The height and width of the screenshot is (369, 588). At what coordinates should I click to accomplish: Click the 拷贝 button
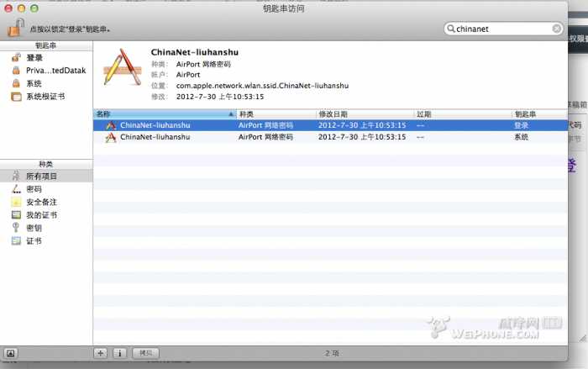click(146, 353)
